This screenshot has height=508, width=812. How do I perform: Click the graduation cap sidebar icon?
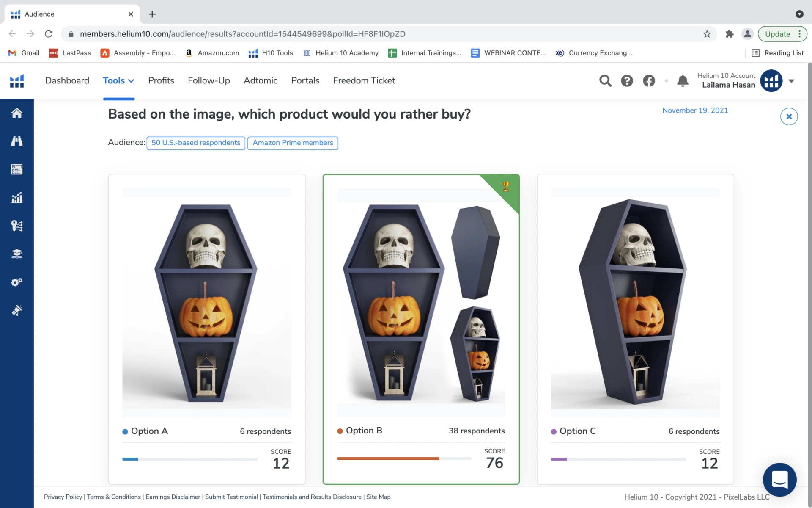pyautogui.click(x=16, y=254)
